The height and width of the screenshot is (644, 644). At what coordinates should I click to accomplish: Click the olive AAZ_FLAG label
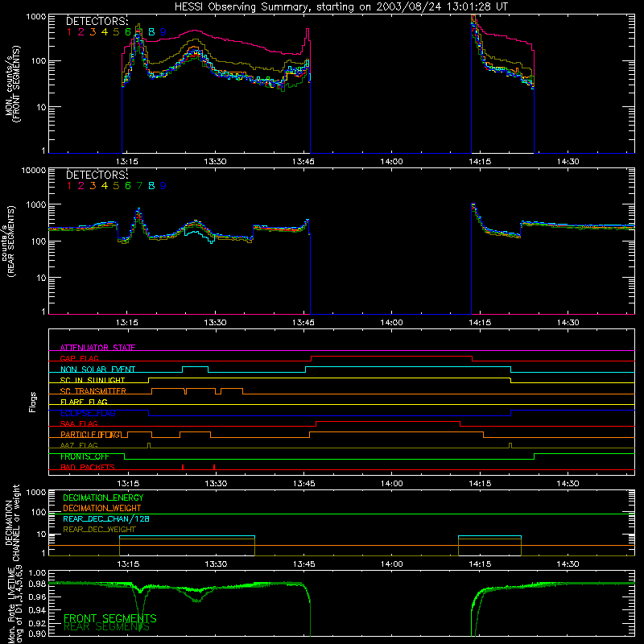(79, 445)
